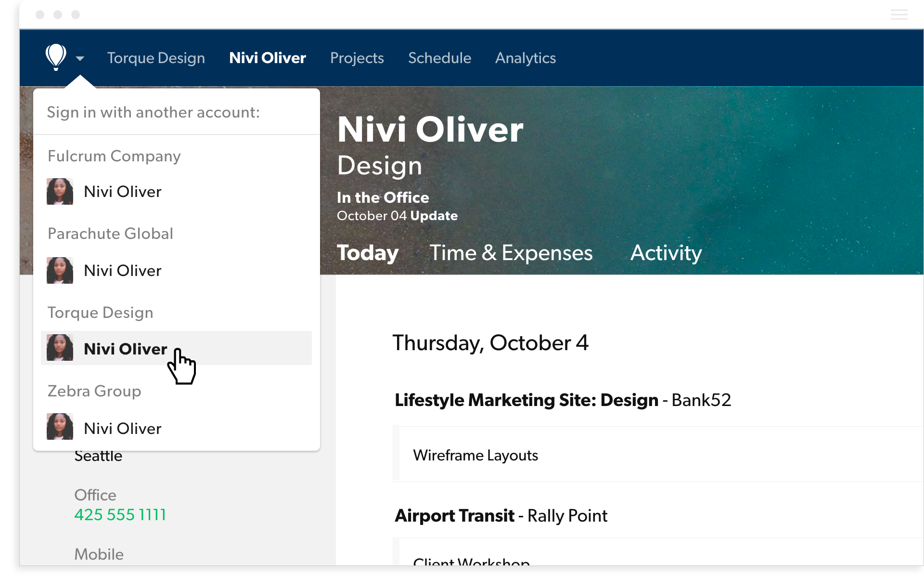Switch to Time & Expenses tab
This screenshot has height=577, width=924.
click(x=511, y=253)
